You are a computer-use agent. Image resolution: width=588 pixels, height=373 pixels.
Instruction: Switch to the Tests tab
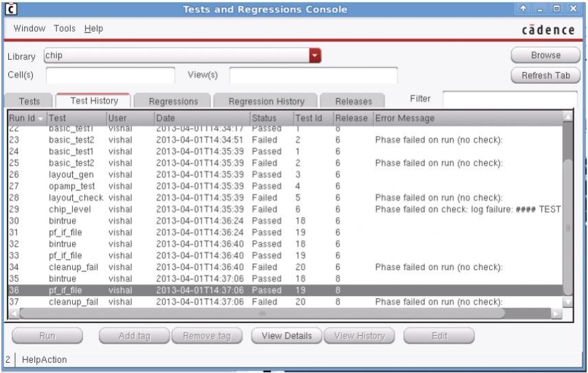pos(29,101)
